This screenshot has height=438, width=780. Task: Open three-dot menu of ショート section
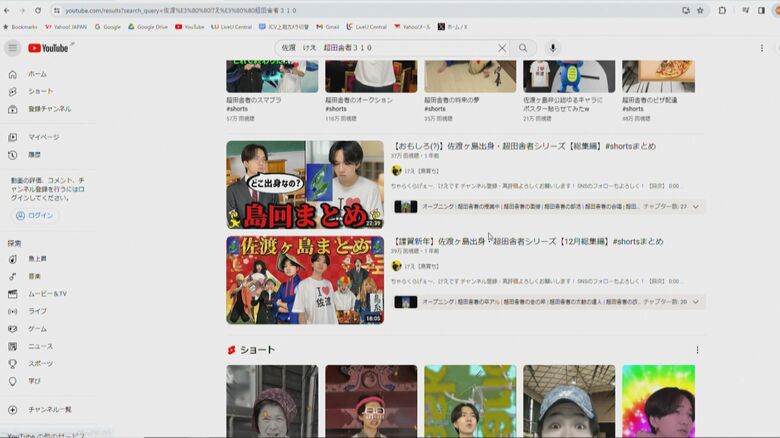click(697, 350)
